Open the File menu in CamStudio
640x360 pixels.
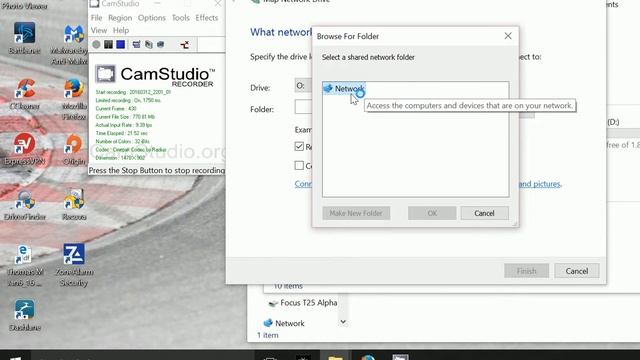(x=96, y=18)
